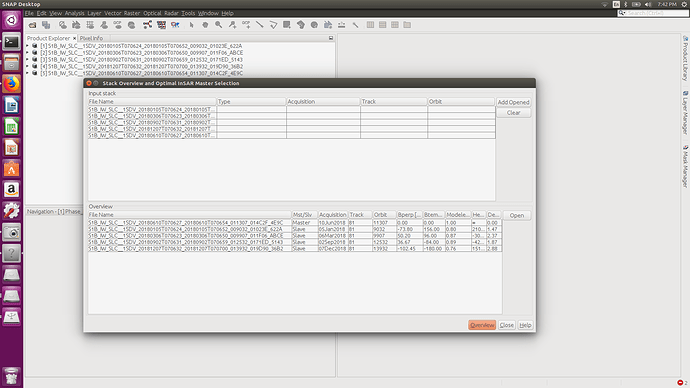This screenshot has width=690, height=388.
Task: Click the Close button in dialog
Action: tap(506, 325)
